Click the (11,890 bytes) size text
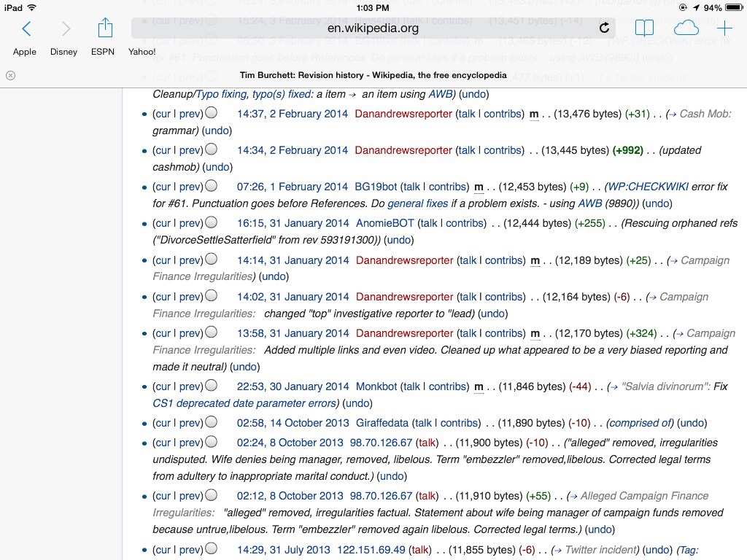This screenshot has height=560, width=747. [532, 423]
